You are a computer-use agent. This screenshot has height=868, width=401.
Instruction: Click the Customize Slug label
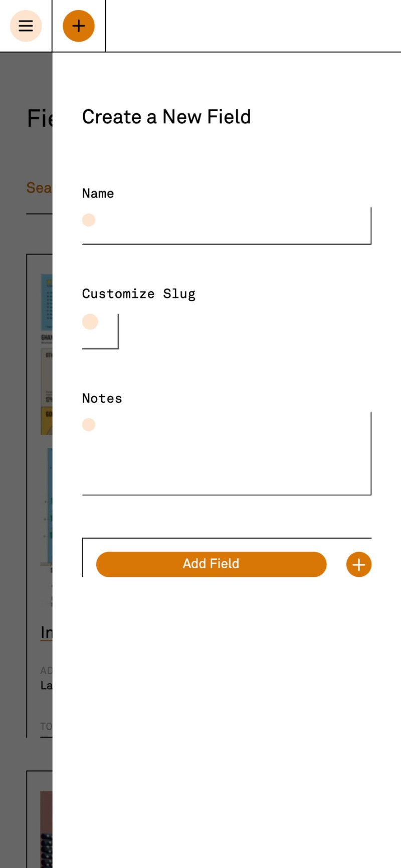pyautogui.click(x=138, y=294)
